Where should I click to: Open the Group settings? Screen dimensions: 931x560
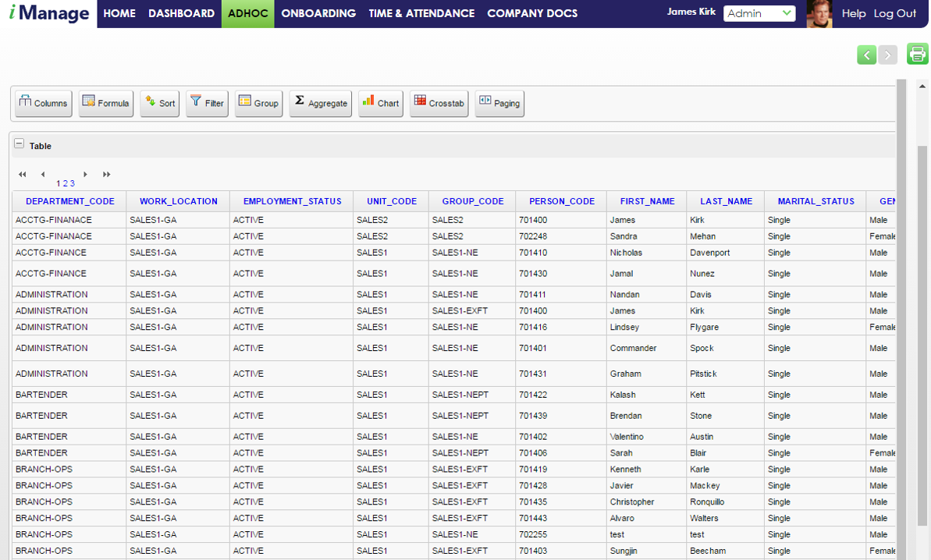259,103
